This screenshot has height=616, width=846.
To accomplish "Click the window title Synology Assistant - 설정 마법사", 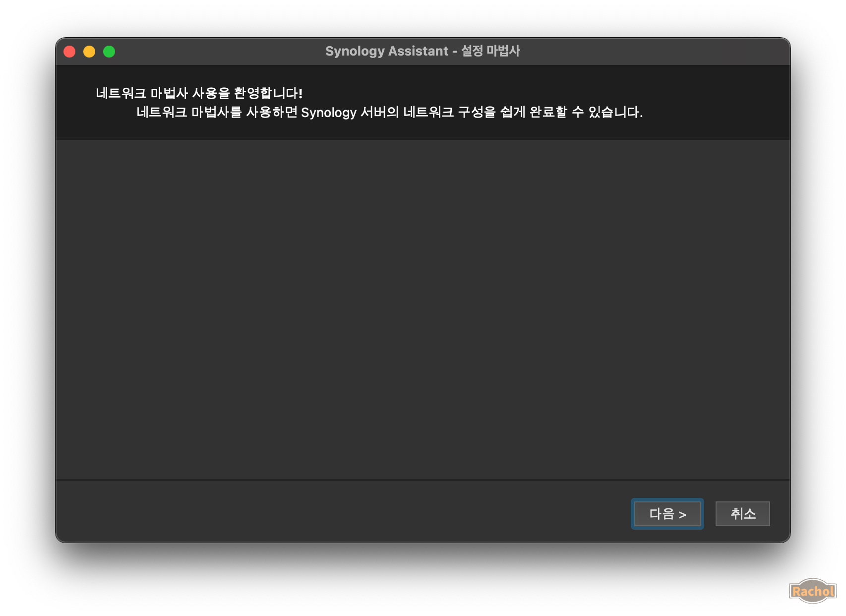I will point(423,51).
